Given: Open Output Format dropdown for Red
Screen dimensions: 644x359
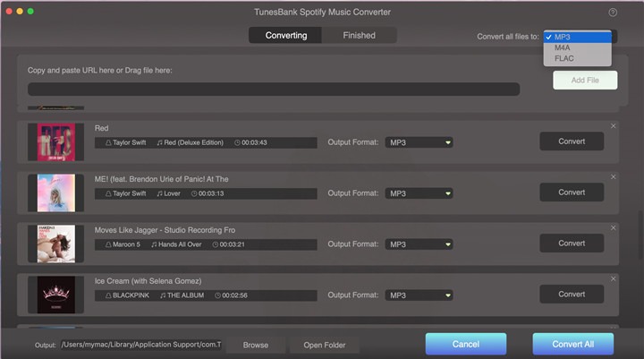Looking at the screenshot, I should (419, 142).
